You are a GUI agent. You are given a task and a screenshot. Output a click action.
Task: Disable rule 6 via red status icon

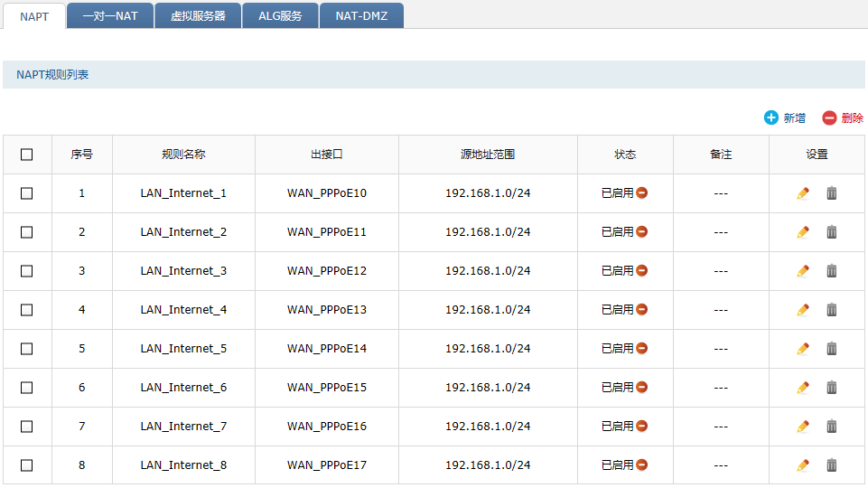(x=641, y=387)
